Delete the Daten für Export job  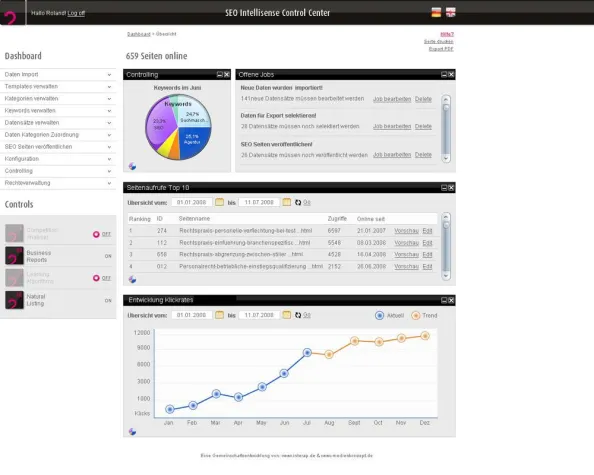coord(423,127)
